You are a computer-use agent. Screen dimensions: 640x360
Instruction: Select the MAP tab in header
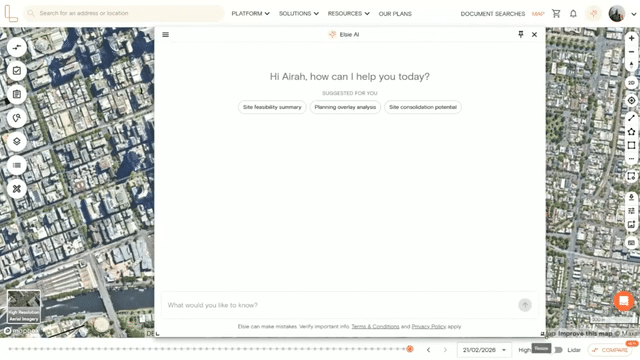538,14
